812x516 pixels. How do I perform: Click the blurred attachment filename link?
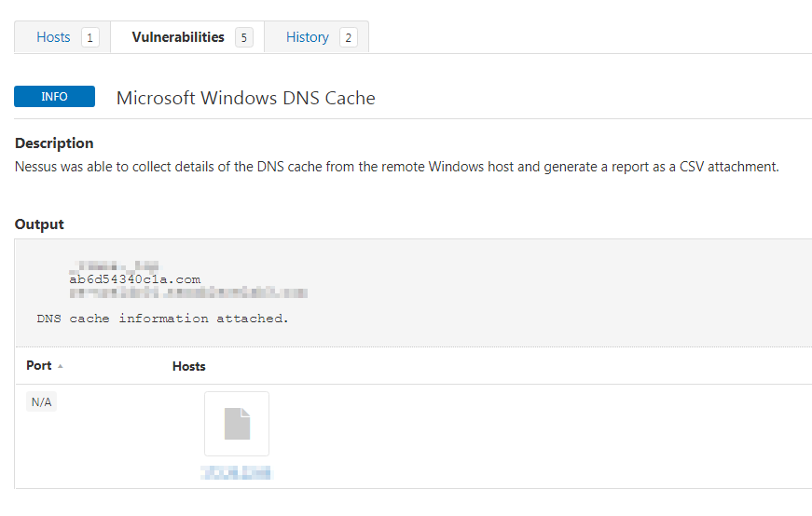(236, 472)
